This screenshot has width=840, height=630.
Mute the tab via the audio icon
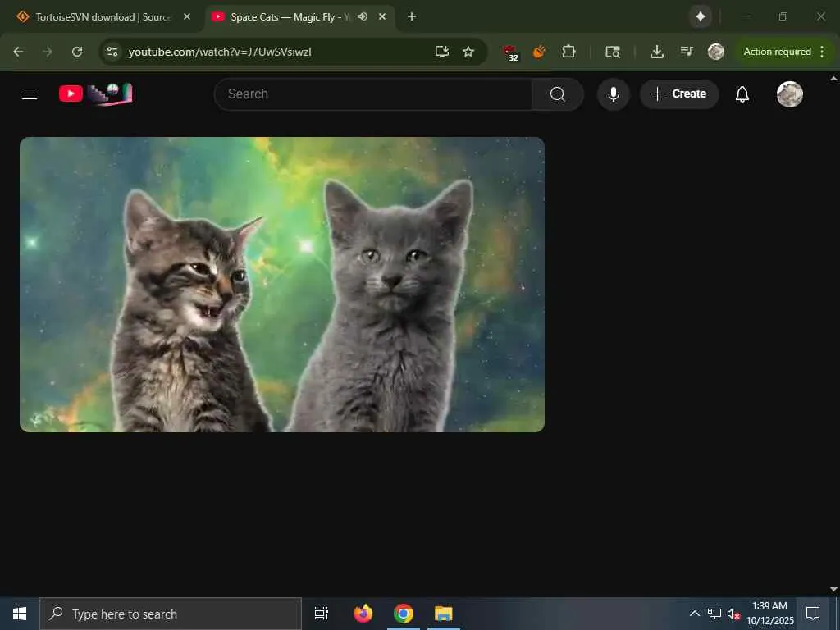click(x=363, y=17)
